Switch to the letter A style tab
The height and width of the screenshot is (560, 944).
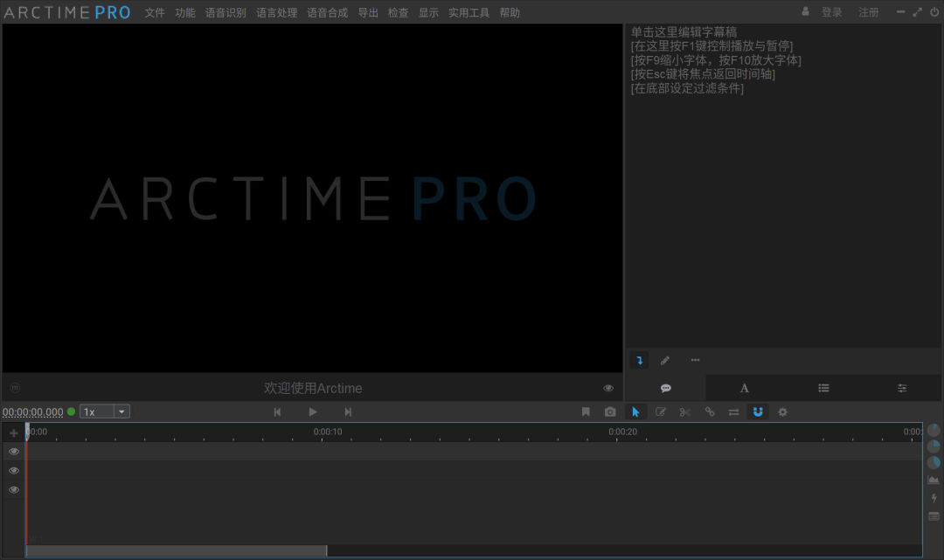[745, 388]
